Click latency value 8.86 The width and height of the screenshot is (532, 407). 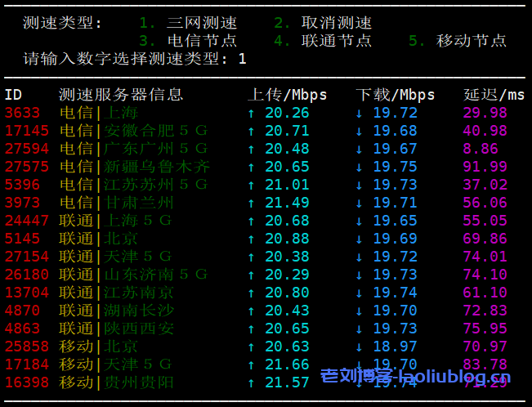click(x=481, y=149)
